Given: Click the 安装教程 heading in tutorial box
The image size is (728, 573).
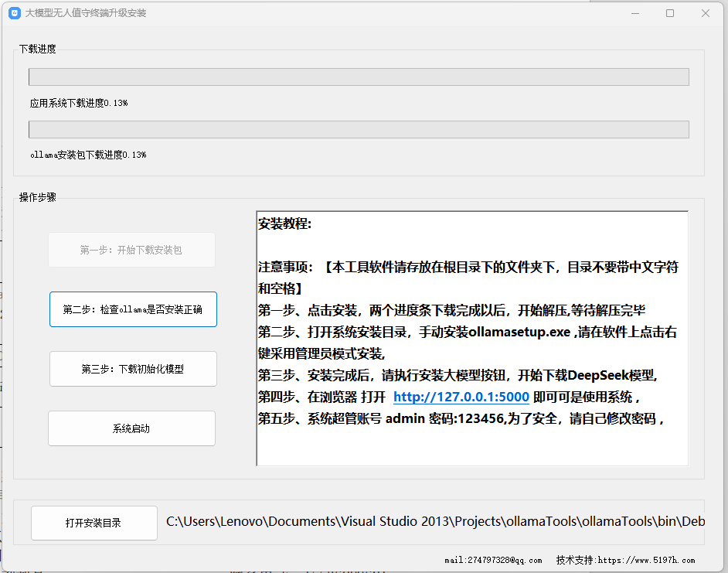Looking at the screenshot, I should [284, 223].
